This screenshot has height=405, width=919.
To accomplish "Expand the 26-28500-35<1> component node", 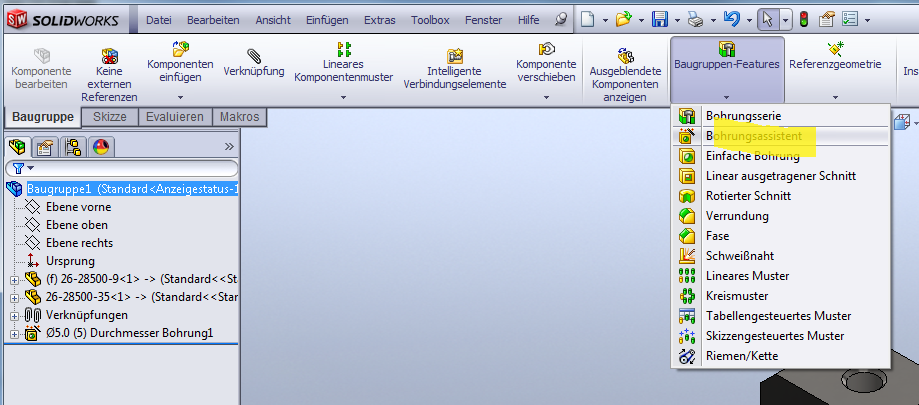I will (x=14, y=298).
